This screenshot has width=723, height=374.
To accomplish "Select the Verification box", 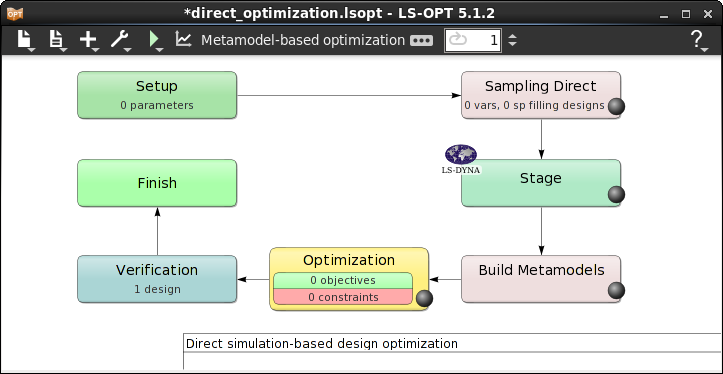I will point(157,279).
